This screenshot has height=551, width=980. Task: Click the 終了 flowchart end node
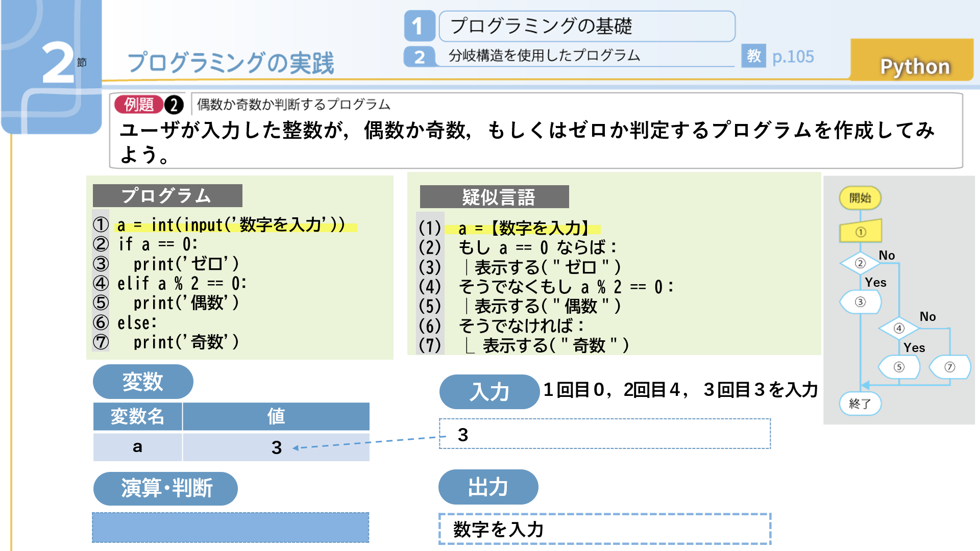click(860, 404)
